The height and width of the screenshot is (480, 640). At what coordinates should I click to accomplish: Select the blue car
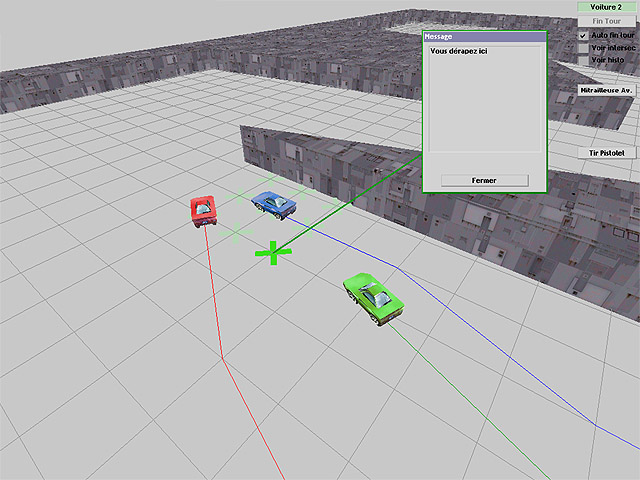(273, 203)
